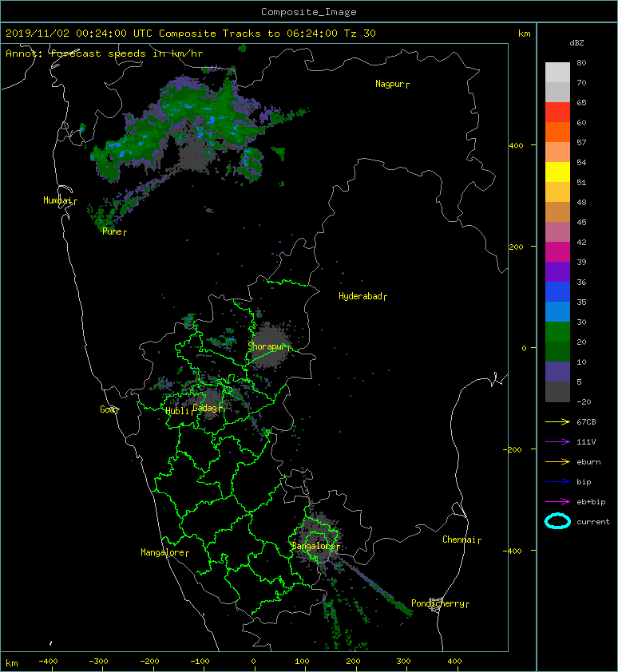Click the -400 tick on the horizontal axis
Screen dimensions: 618x672
(x=48, y=662)
